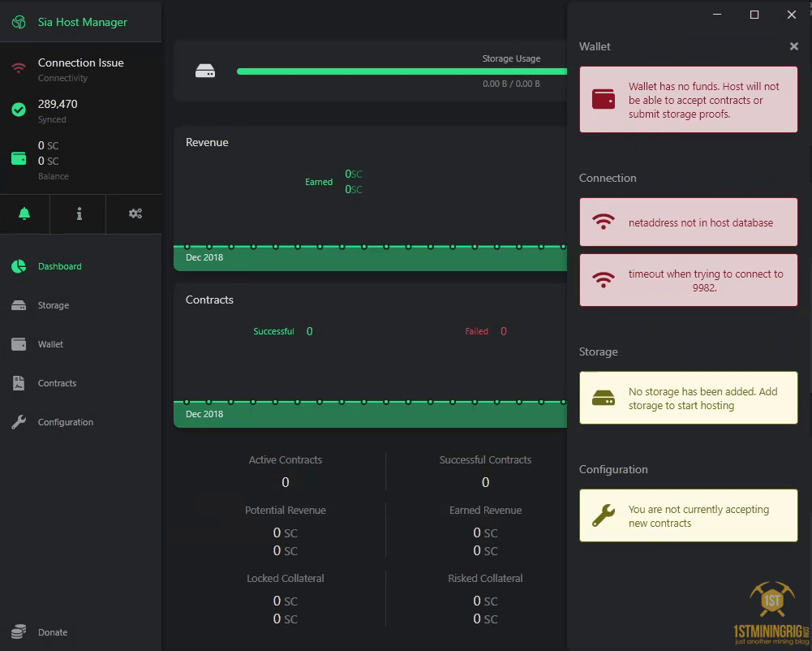Click the green wallet balance icon
The height and width of the screenshot is (651, 812).
(x=19, y=158)
